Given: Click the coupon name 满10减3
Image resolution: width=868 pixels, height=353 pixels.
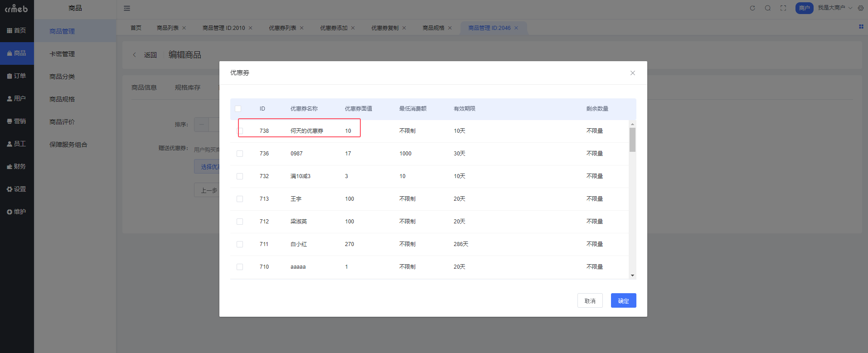Looking at the screenshot, I should [x=301, y=176].
